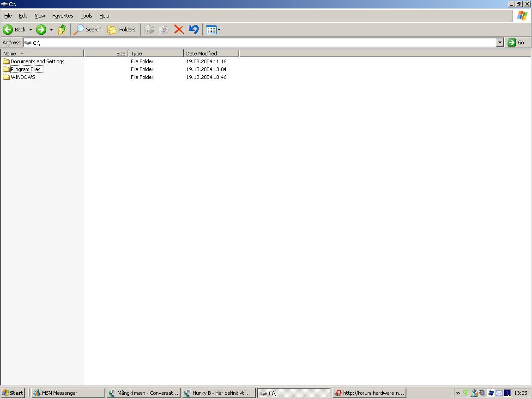Expand the address bar dropdown list

500,43
